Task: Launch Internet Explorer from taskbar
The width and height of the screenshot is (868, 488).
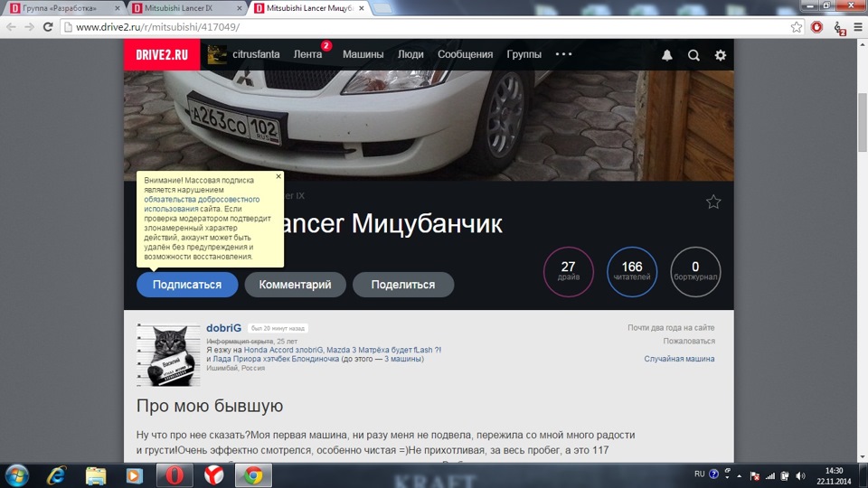Action: click(56, 475)
